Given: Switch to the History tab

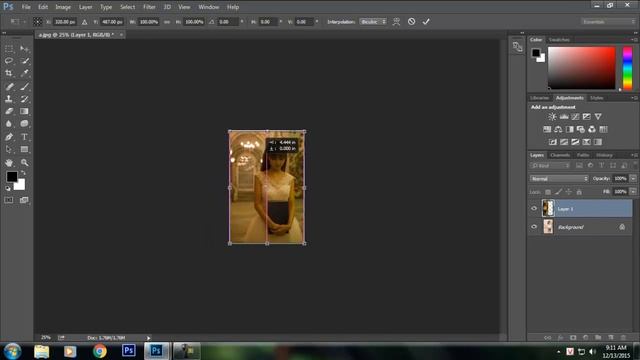Looking at the screenshot, I should click(x=604, y=155).
